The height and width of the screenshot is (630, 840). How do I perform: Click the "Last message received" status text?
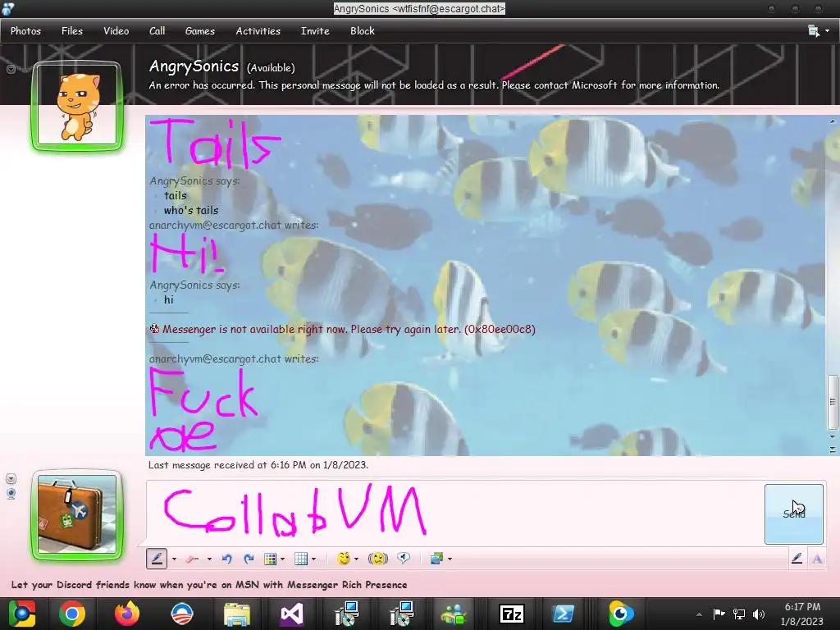tap(258, 465)
